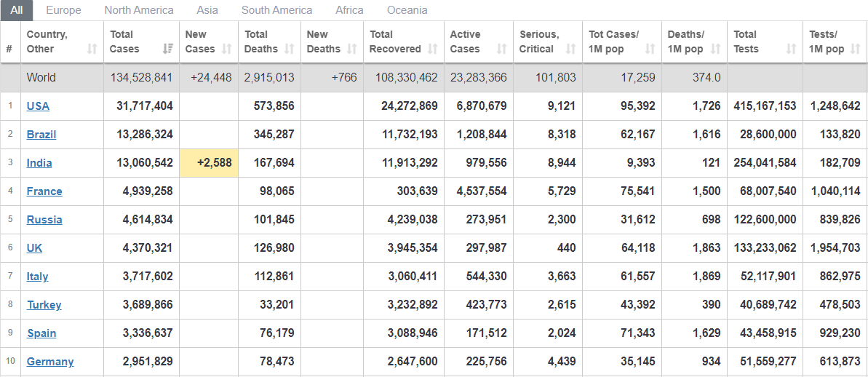The width and height of the screenshot is (868, 377).
Task: Click Brazil cases per million 62,167
Action: [x=637, y=134]
